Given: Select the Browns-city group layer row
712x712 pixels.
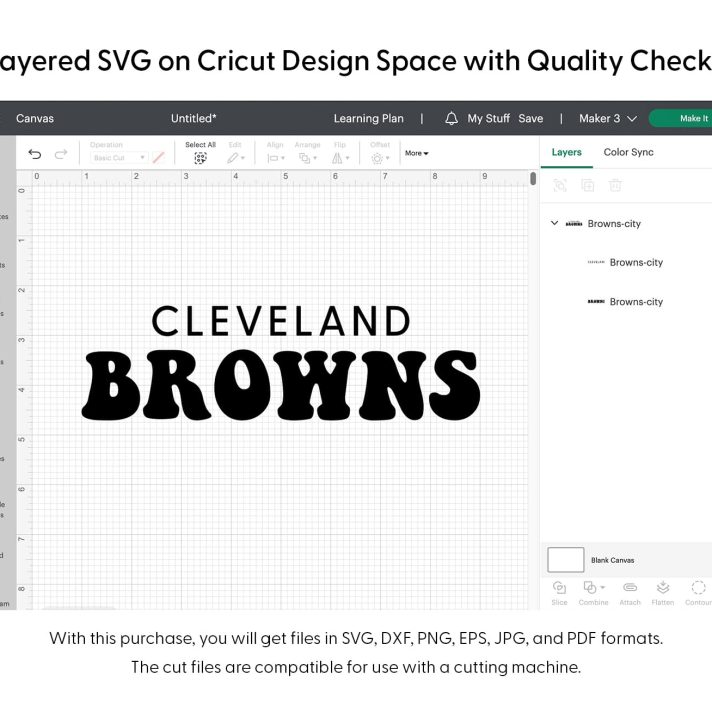Looking at the screenshot, I should tap(627, 223).
